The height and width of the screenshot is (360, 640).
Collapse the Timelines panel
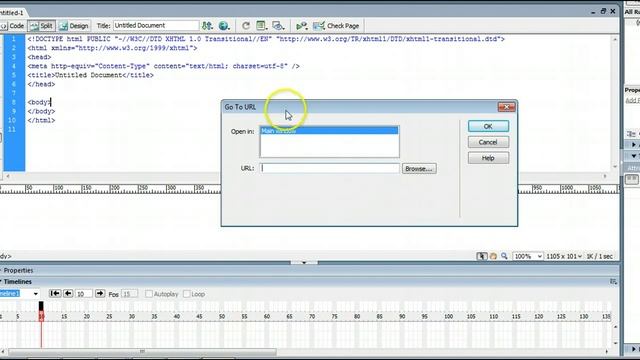17,282
